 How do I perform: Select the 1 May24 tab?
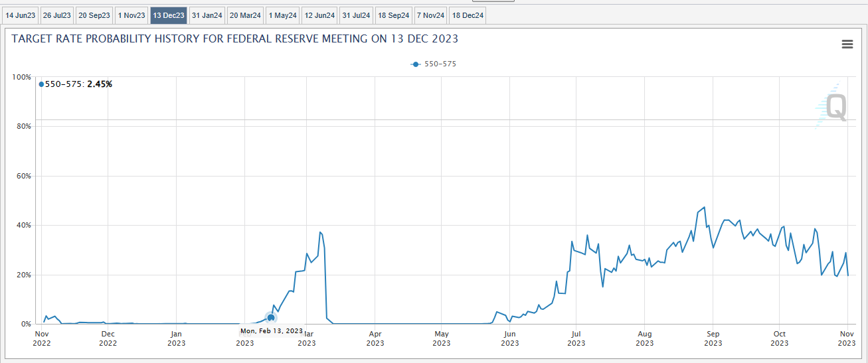[x=283, y=15]
